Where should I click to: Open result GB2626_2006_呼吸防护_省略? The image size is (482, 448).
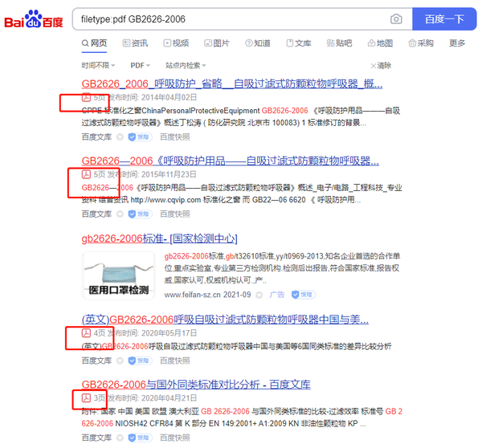click(232, 83)
